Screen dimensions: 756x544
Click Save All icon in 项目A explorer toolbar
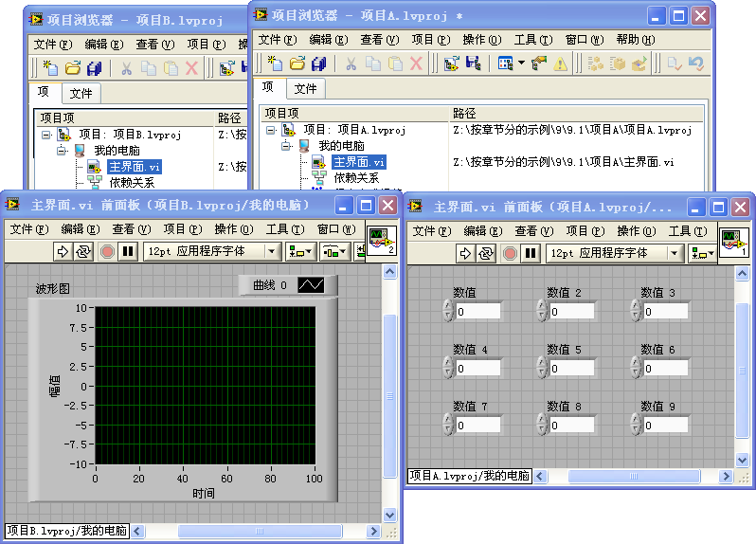point(318,63)
